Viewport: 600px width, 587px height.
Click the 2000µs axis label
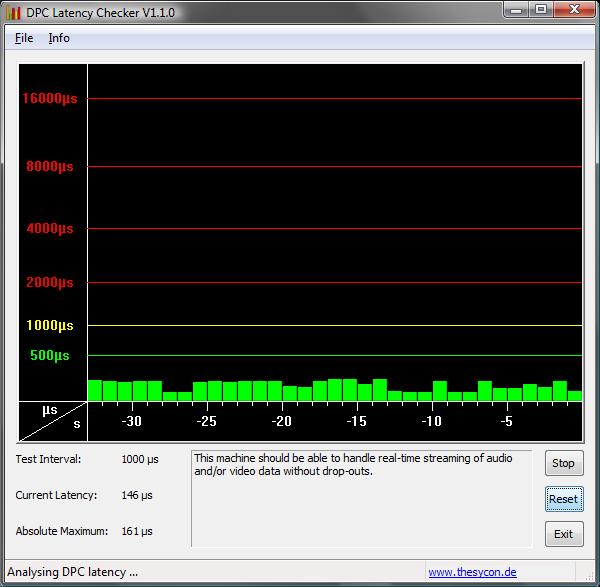click(x=50, y=283)
